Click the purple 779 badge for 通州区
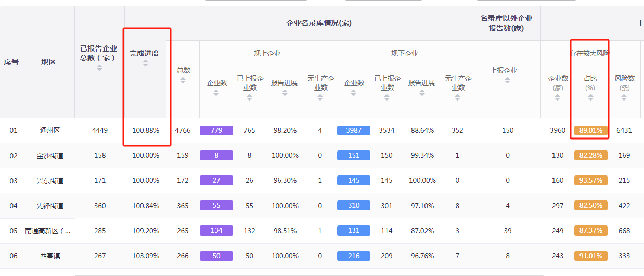The image size is (644, 276). point(216,130)
